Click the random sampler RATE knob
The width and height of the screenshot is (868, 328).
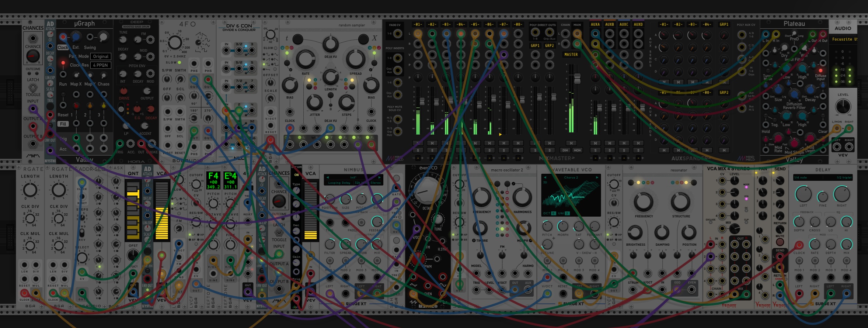tap(306, 59)
